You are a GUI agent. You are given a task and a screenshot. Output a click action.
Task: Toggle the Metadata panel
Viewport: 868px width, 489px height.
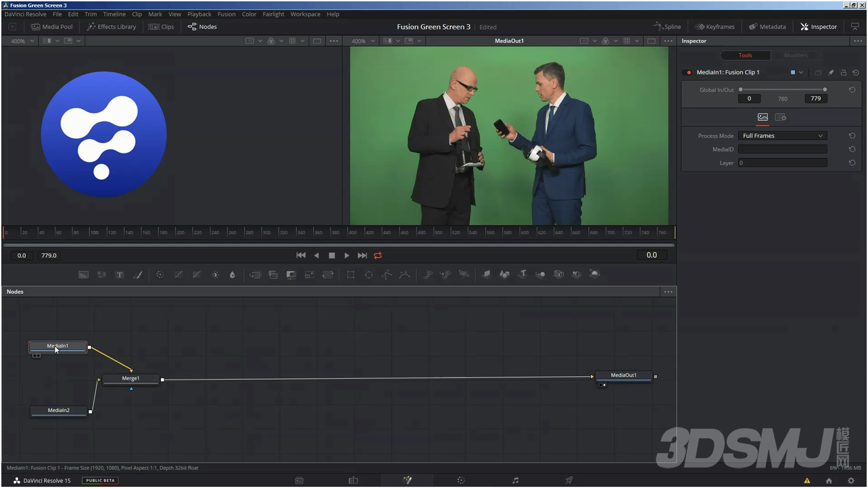(x=767, y=27)
